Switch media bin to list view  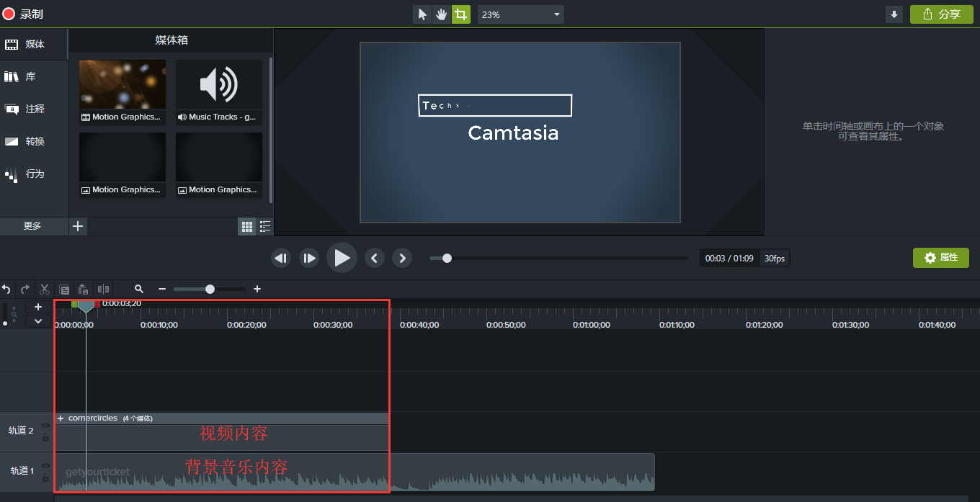[x=265, y=227]
